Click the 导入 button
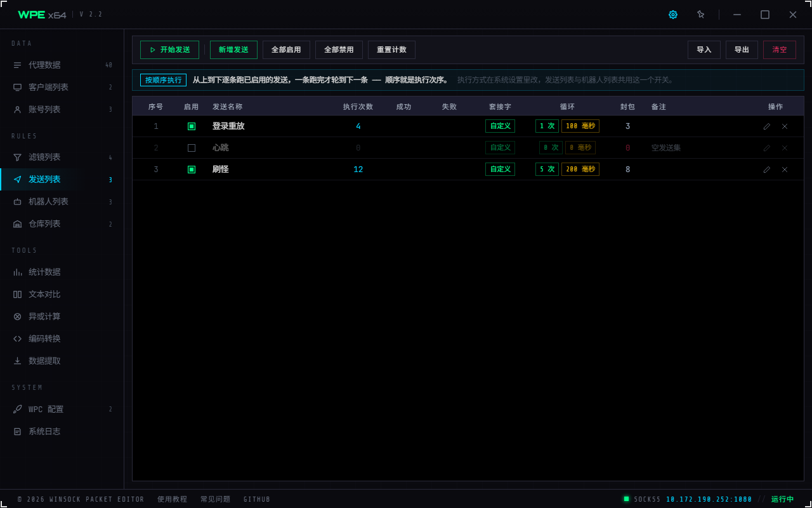 coord(704,50)
